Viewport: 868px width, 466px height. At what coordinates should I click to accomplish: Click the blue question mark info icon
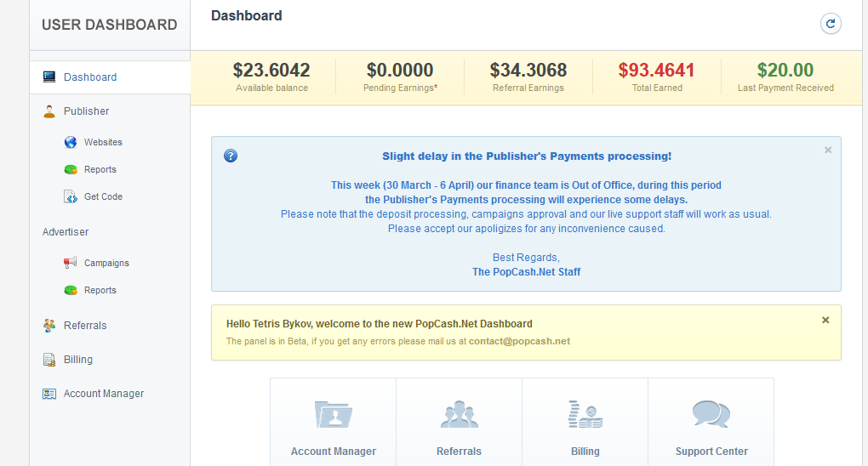[x=231, y=156]
